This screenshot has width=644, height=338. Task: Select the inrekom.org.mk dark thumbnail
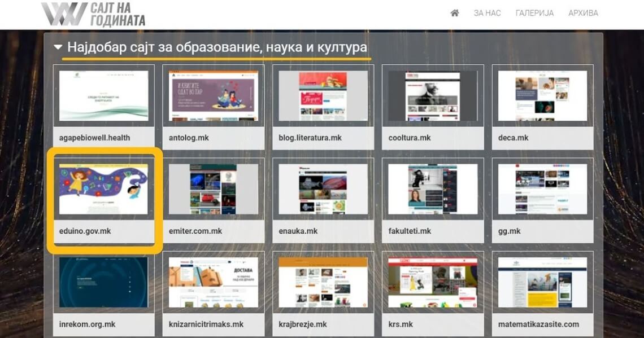point(104,282)
